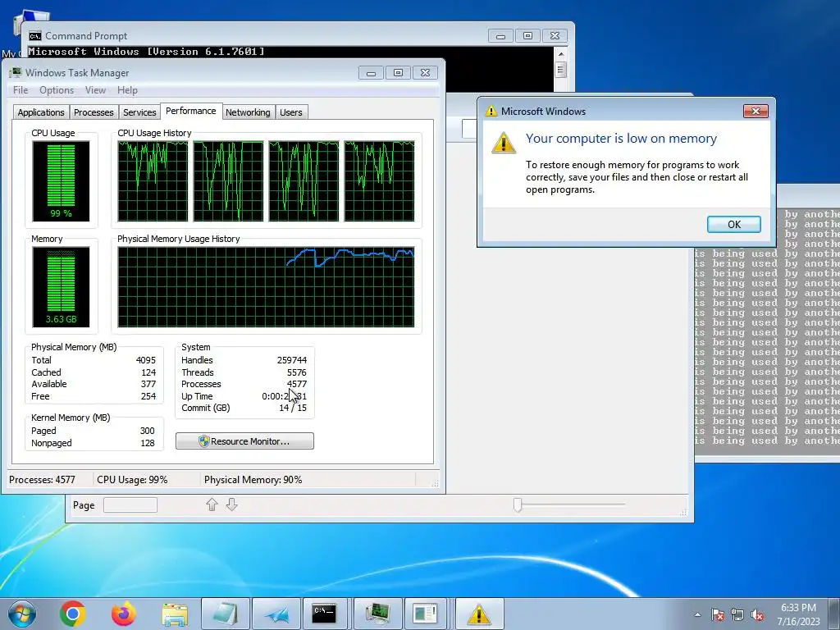Click the Command Prompt scrollbar thumb
The image size is (840, 630).
[x=560, y=70]
